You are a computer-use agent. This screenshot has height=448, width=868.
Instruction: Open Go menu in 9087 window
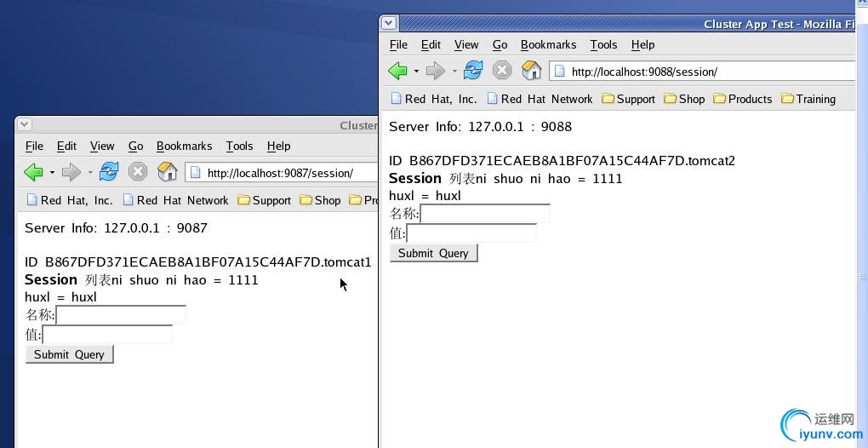[x=135, y=146]
